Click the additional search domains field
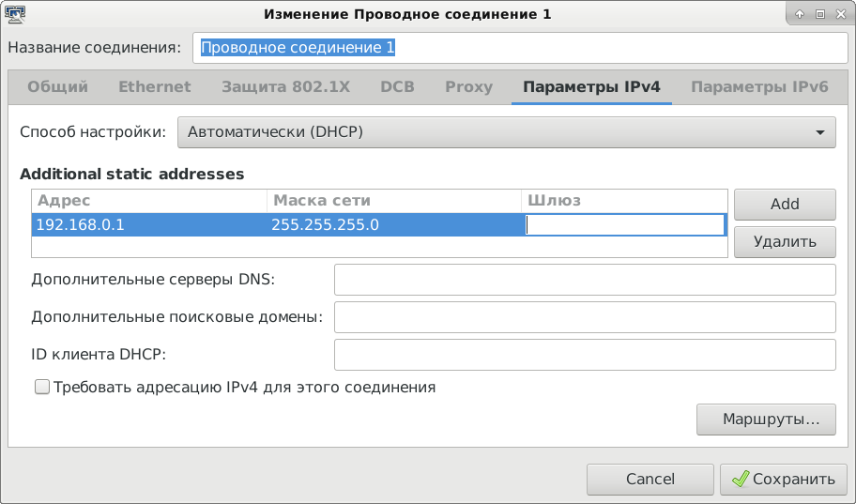The image size is (856, 504). (x=584, y=317)
